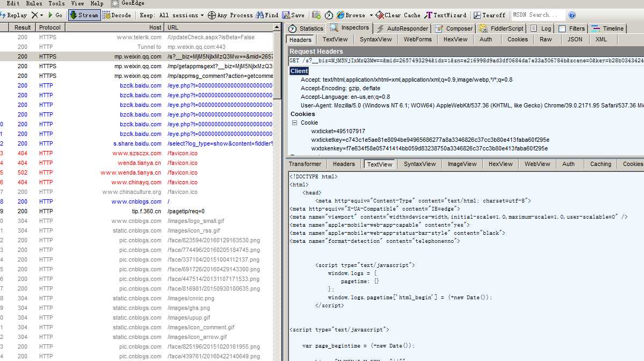Image resolution: width=644 pixels, height=361 pixels.
Task: Click the GET request line field
Action: (x=466, y=61)
